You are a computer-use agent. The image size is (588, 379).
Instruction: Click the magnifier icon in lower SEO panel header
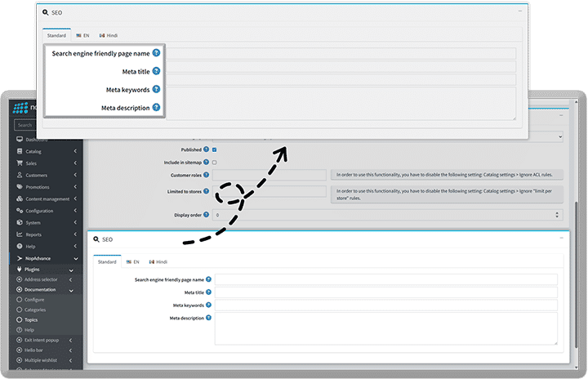(x=96, y=239)
